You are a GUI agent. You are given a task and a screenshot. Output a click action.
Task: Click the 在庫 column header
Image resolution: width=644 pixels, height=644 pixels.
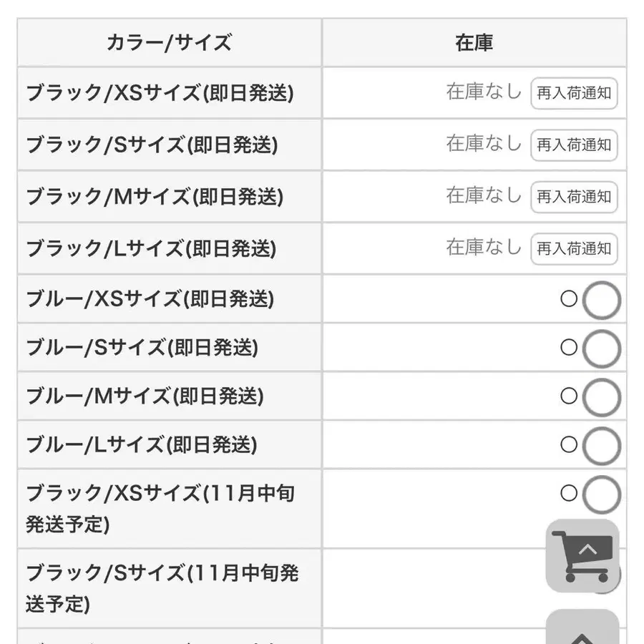pos(474,43)
